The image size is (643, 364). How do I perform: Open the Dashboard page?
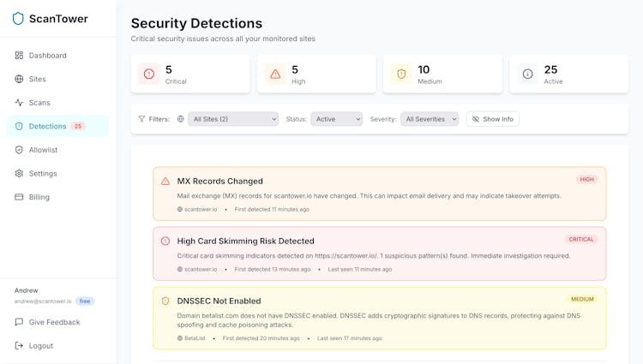click(x=47, y=56)
